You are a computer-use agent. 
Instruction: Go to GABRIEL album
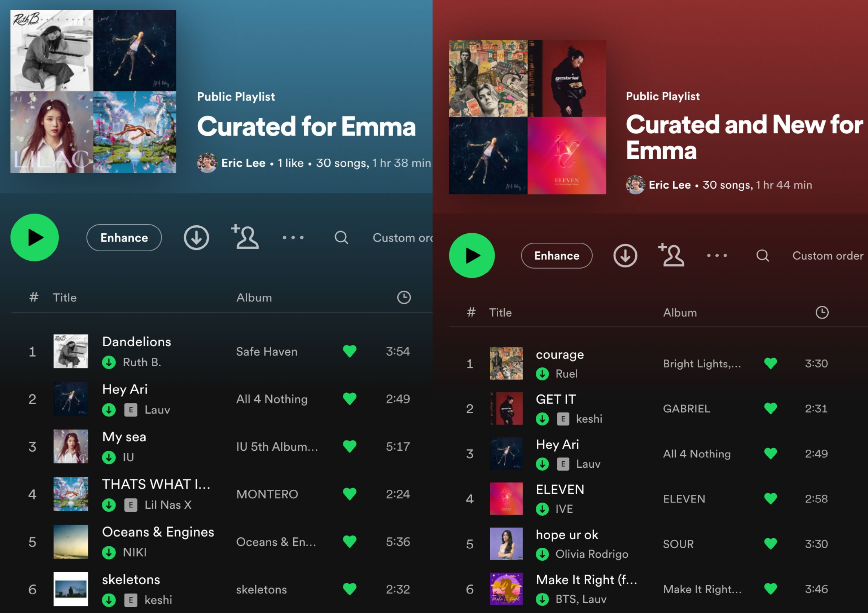pyautogui.click(x=687, y=409)
